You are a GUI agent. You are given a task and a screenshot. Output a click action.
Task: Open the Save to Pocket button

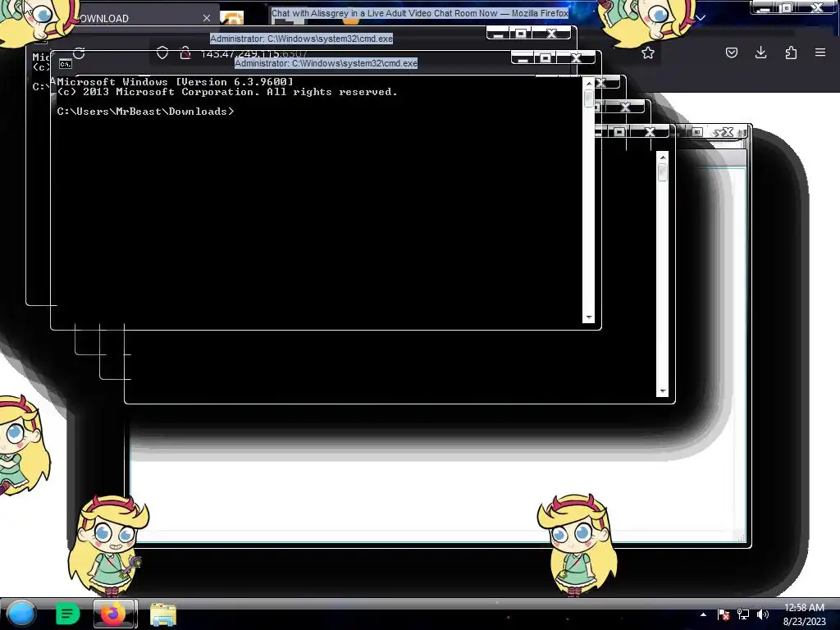tap(732, 52)
